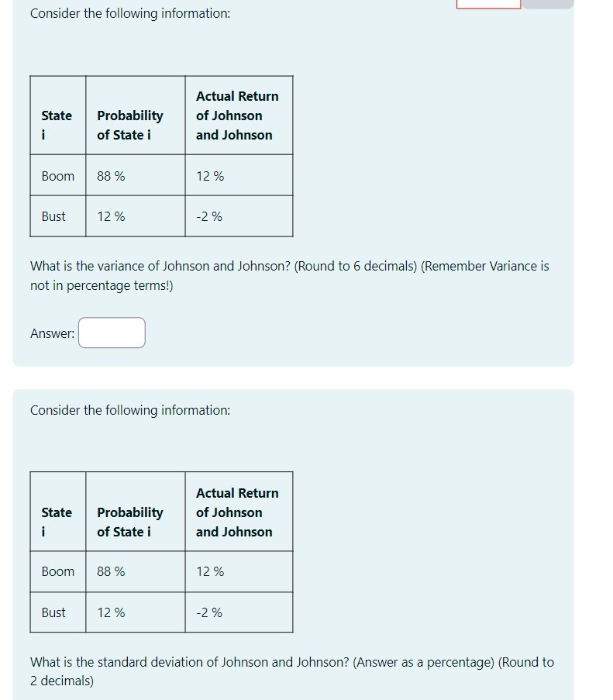Click the Bust row in the second table
613x700 pixels.
[55, 612]
